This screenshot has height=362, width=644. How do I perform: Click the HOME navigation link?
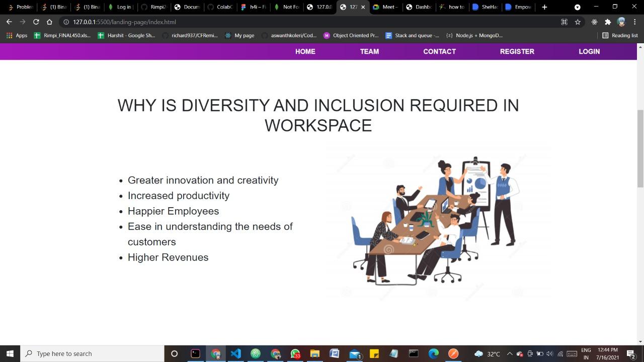[x=305, y=51]
